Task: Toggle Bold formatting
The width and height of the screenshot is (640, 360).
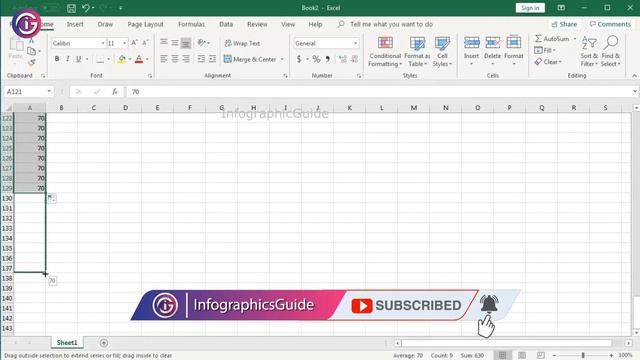Action: pyautogui.click(x=57, y=59)
